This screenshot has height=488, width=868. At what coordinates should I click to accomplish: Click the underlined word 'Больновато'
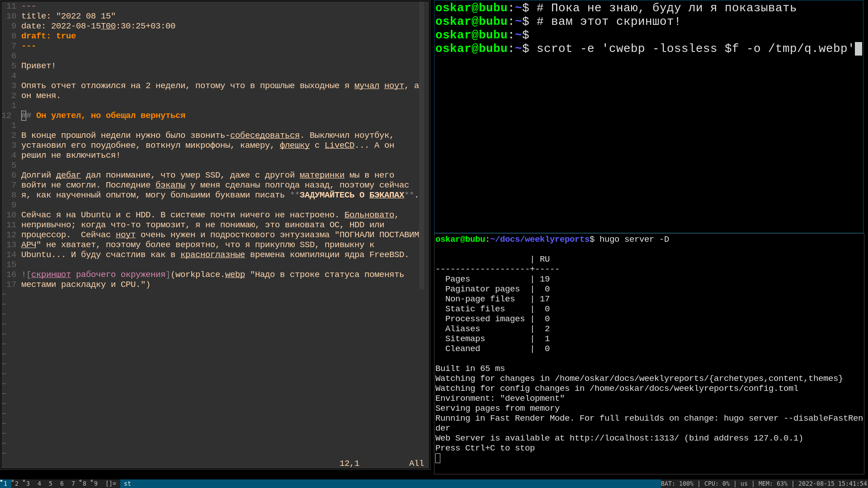point(369,215)
